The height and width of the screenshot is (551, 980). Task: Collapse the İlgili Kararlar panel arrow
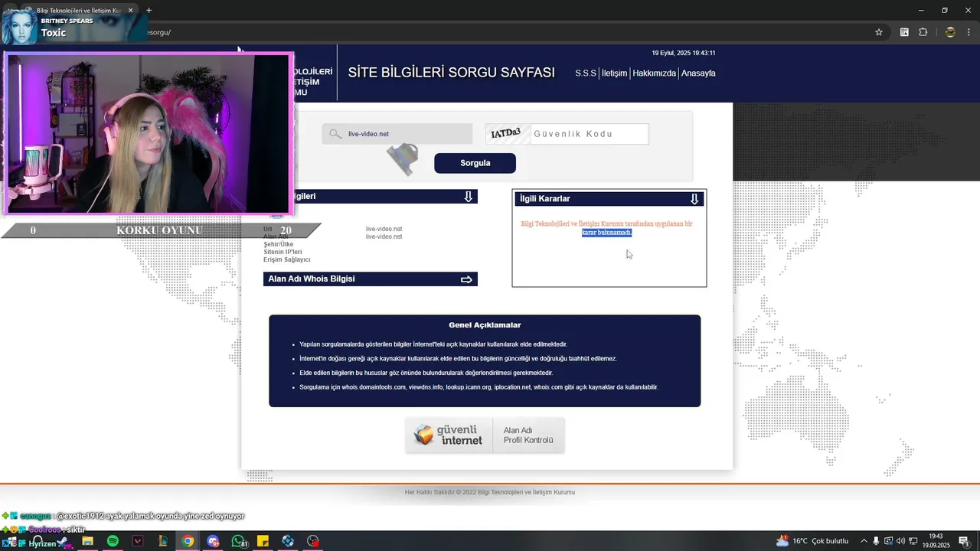tap(694, 199)
